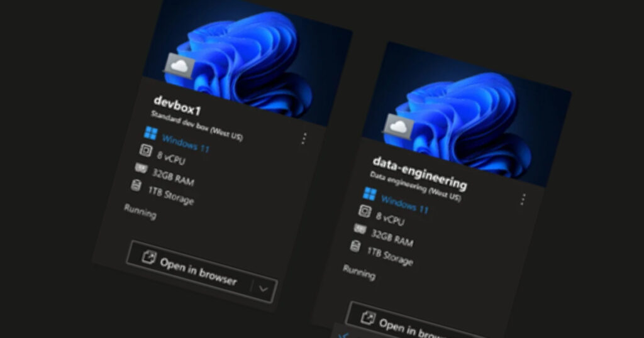The height and width of the screenshot is (338, 644).
Task: Click the cloud icon on the data-engineering card
Action: [x=398, y=126]
